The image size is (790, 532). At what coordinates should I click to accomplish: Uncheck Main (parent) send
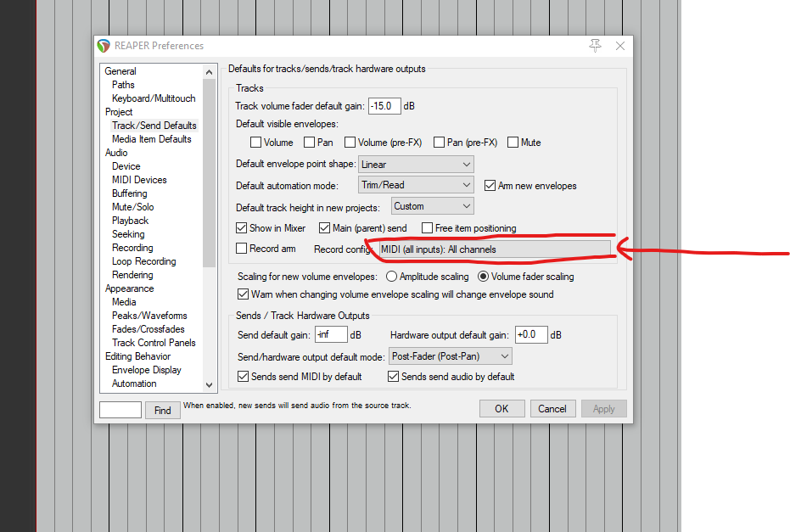click(324, 227)
